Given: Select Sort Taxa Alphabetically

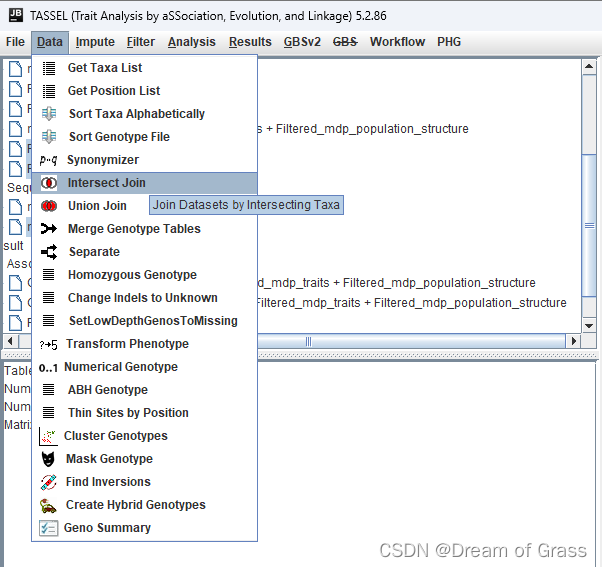Looking at the screenshot, I should (x=144, y=114).
